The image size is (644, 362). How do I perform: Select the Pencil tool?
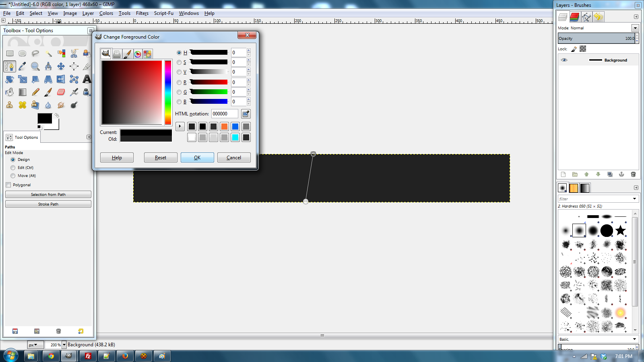point(35,92)
